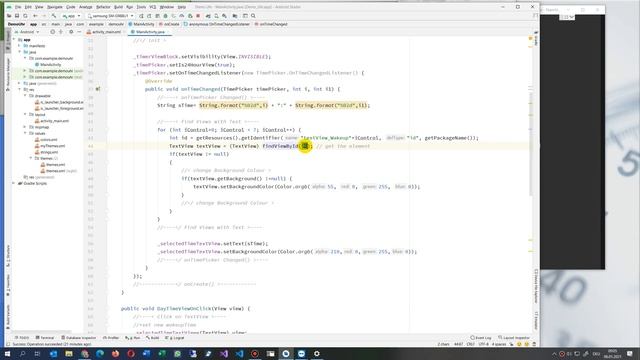Screen dimensions: 640x360
Task: Open the File menu
Action: 18,7
